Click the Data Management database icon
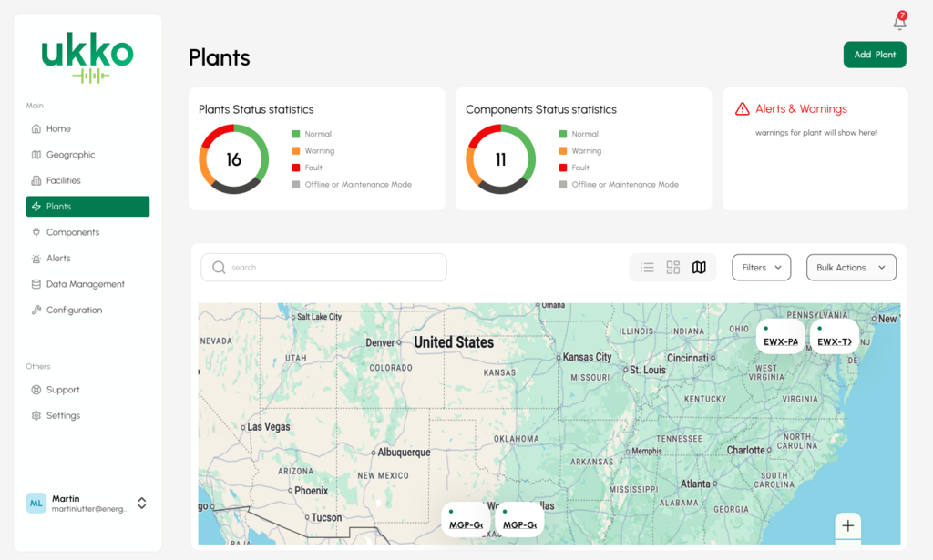This screenshot has width=933, height=560. pyautogui.click(x=36, y=284)
